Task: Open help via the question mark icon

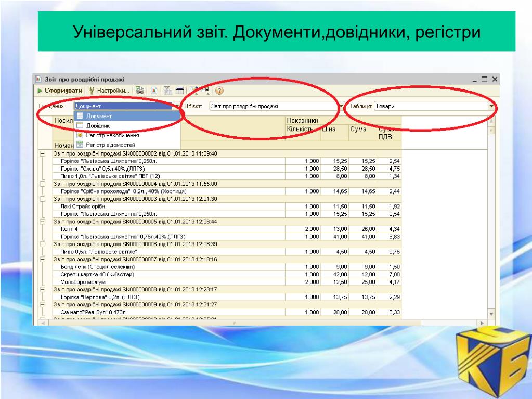Action: (x=219, y=91)
